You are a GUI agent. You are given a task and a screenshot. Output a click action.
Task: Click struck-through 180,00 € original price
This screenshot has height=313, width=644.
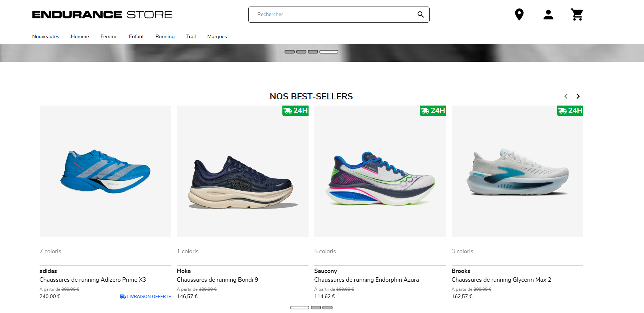(208, 289)
